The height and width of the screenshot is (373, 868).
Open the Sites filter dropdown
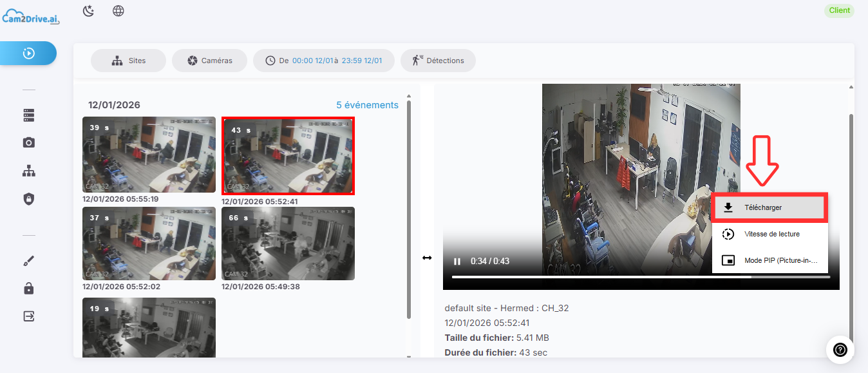click(128, 61)
